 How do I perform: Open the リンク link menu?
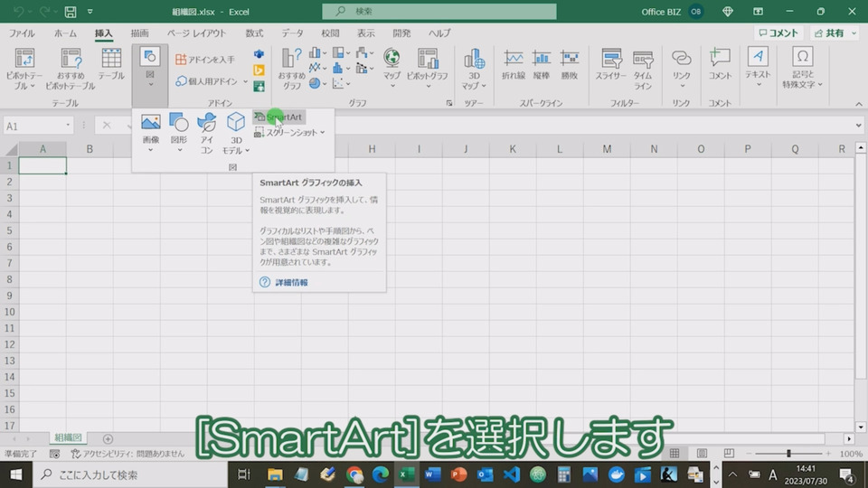(682, 69)
